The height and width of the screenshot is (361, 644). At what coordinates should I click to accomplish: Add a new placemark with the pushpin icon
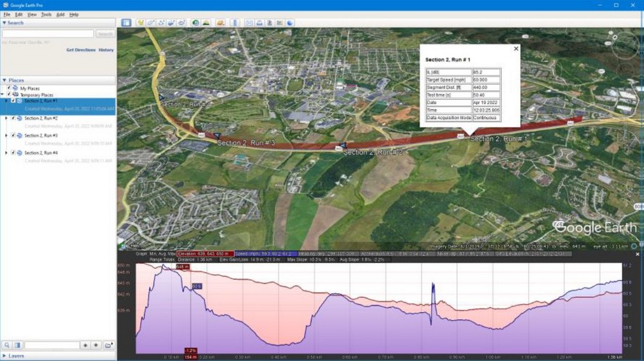pyautogui.click(x=141, y=23)
